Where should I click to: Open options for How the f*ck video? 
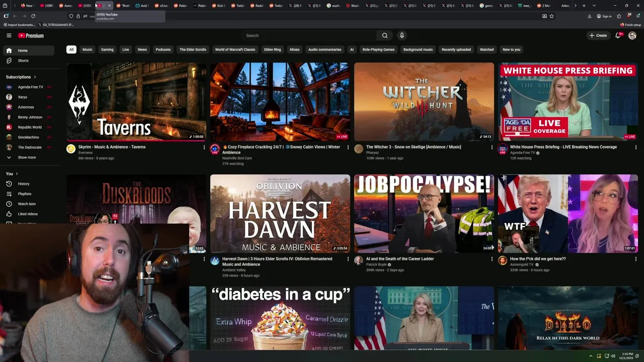[x=635, y=259]
